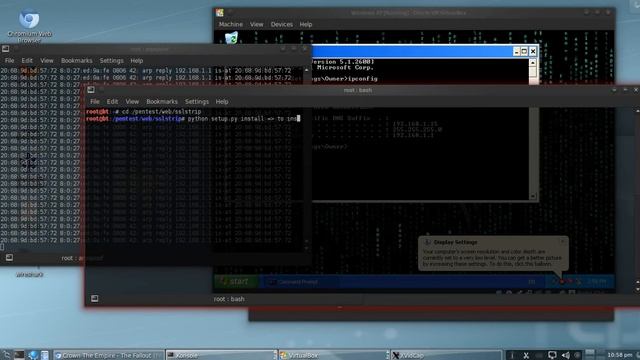The width and height of the screenshot is (640, 360).
Task: Click the Windows XP start button
Action: tap(236, 282)
